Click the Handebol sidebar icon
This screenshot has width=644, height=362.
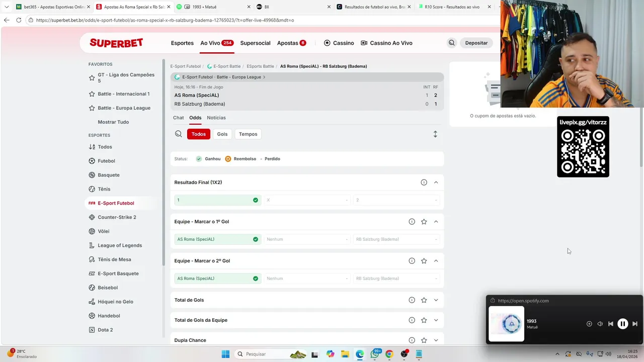92,316
